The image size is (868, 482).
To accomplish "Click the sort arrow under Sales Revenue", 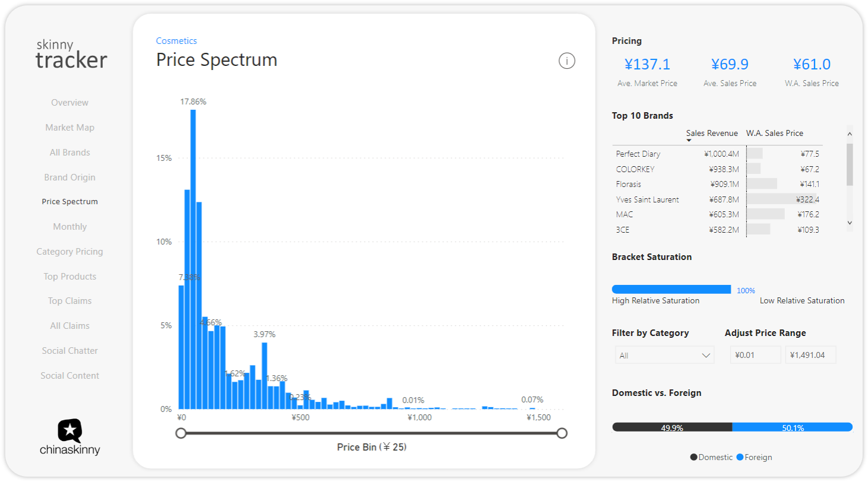I will (689, 141).
